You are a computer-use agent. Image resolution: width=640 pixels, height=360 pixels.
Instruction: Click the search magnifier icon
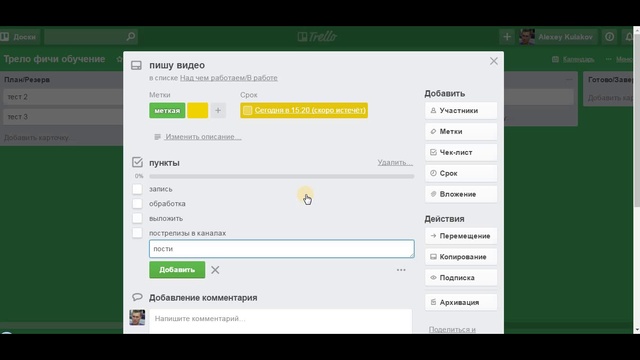[x=131, y=37]
